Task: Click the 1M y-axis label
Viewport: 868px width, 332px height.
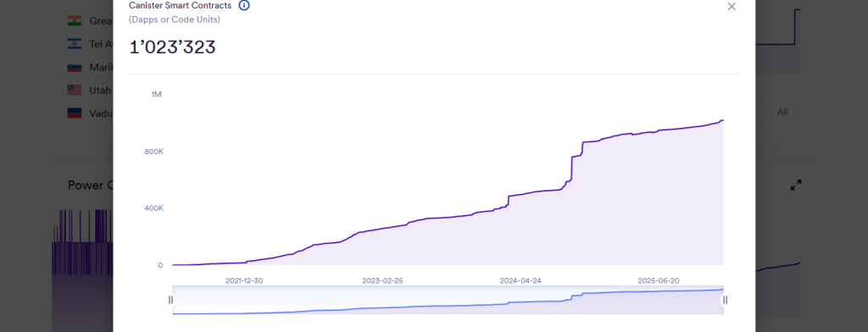Action: 157,94
